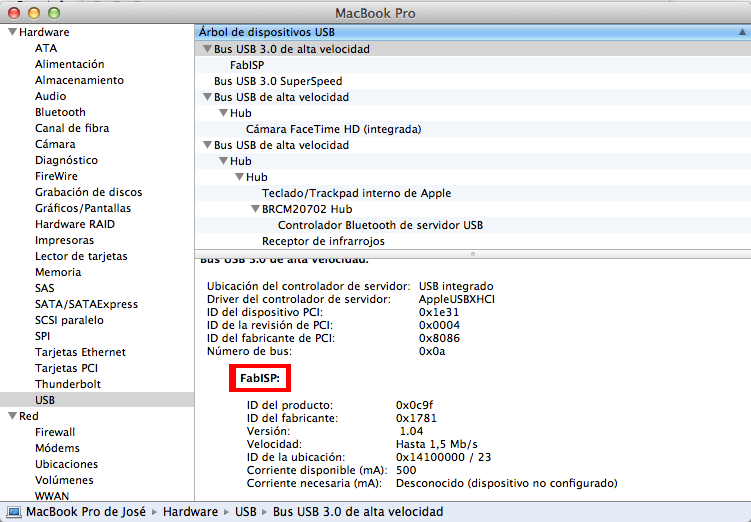Click Desconocido (dispositivo no configurado) value
Screen dimensions: 751x522
pos(507,483)
